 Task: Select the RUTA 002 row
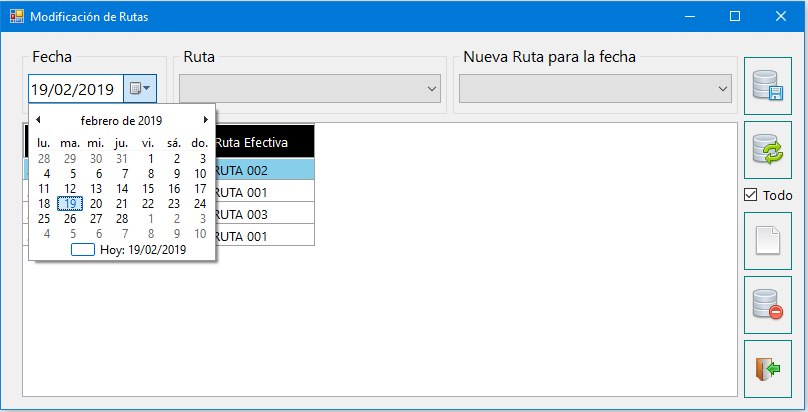[x=265, y=170]
